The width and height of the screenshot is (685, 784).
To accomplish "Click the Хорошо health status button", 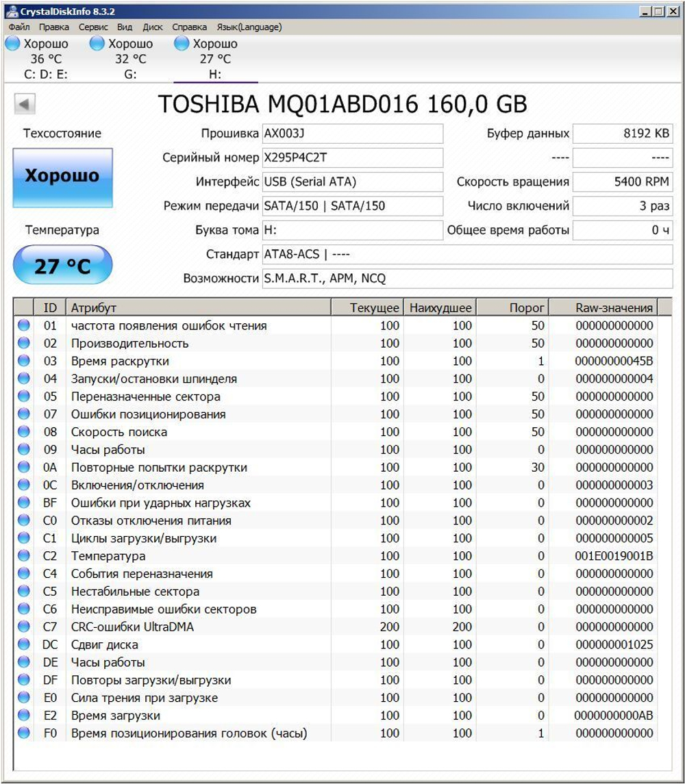I will (x=62, y=175).
